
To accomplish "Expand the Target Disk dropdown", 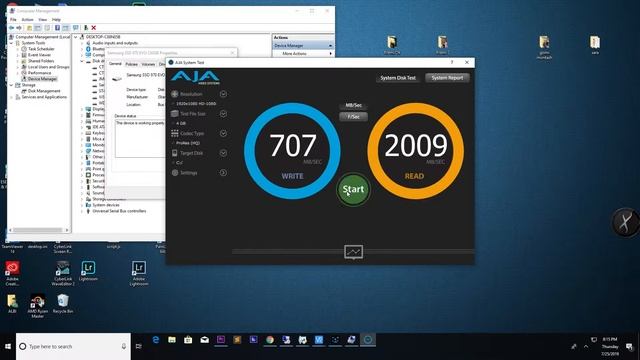I will click(x=223, y=153).
